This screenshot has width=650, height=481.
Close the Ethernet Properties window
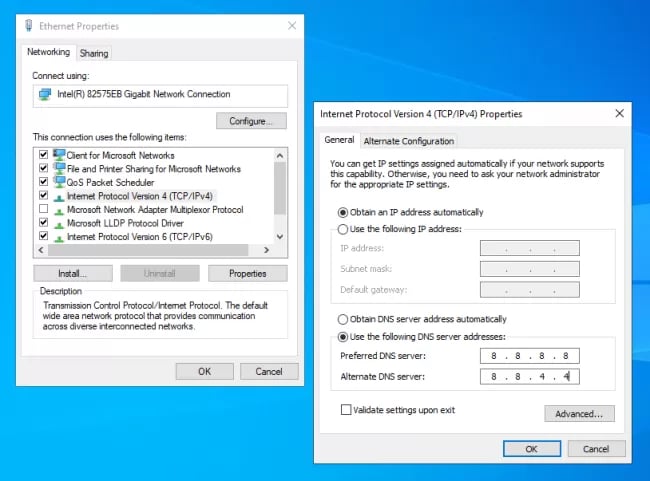pos(292,26)
